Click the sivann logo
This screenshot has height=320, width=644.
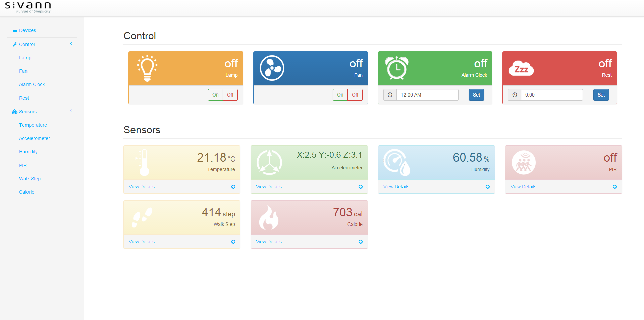pos(28,7)
